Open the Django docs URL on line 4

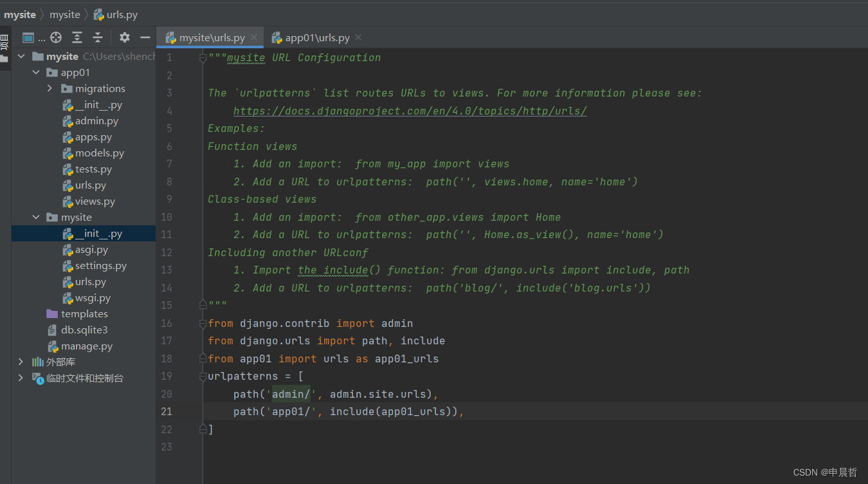(410, 111)
